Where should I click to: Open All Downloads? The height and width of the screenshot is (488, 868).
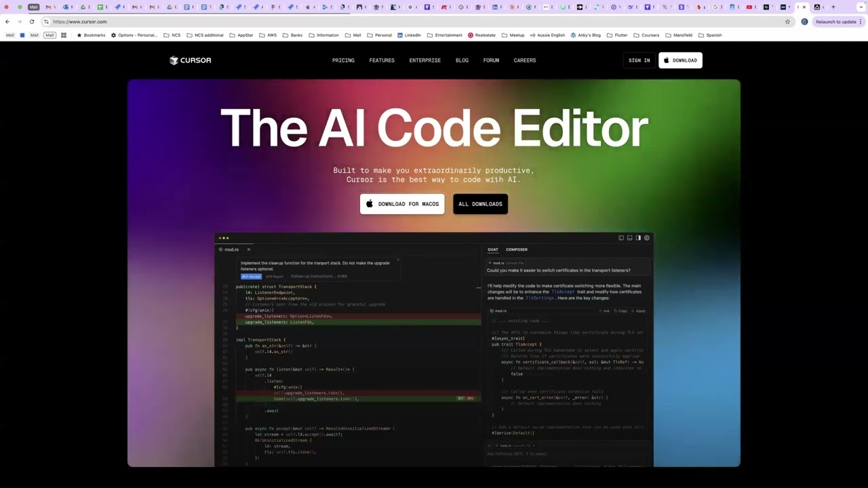tap(480, 204)
